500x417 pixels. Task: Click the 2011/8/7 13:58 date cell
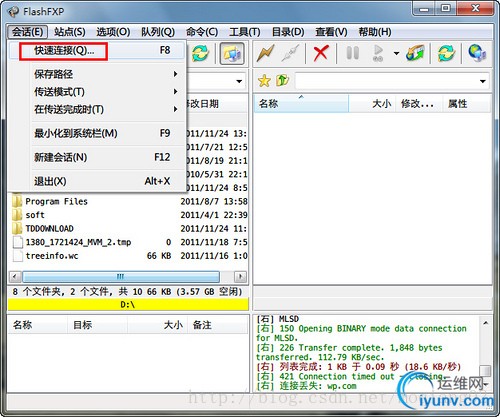tap(214, 201)
